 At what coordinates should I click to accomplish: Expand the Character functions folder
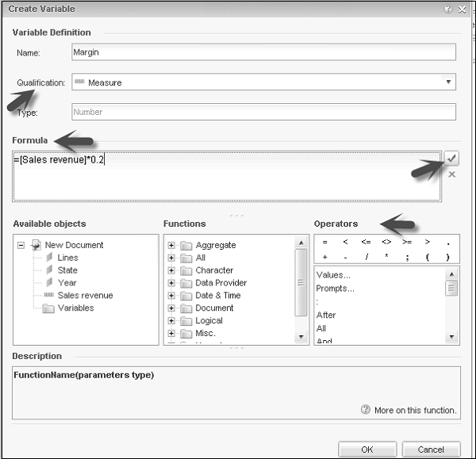171,270
